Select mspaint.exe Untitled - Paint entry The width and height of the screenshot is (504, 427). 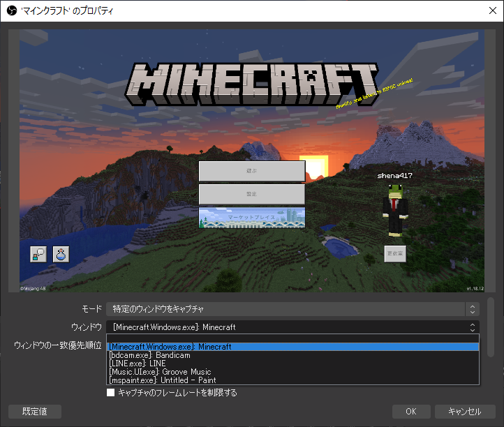[293, 380]
